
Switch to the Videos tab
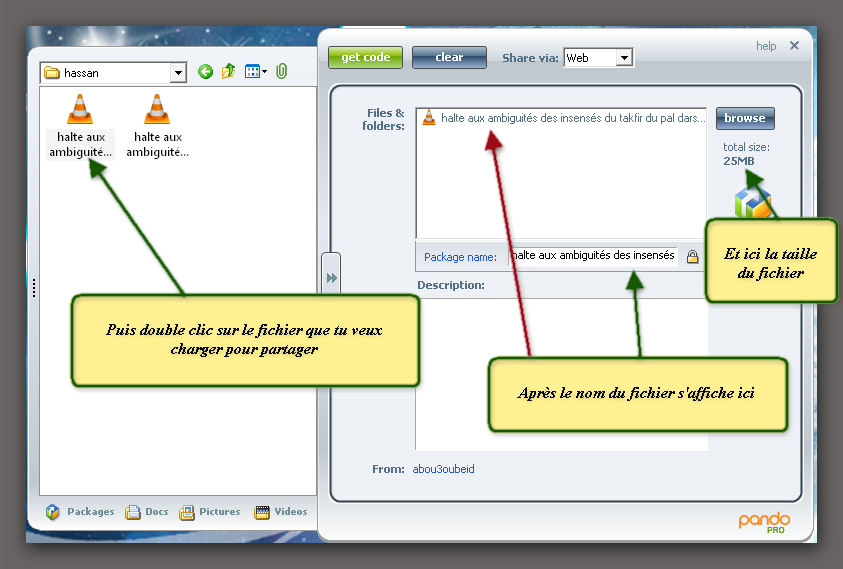coord(281,512)
